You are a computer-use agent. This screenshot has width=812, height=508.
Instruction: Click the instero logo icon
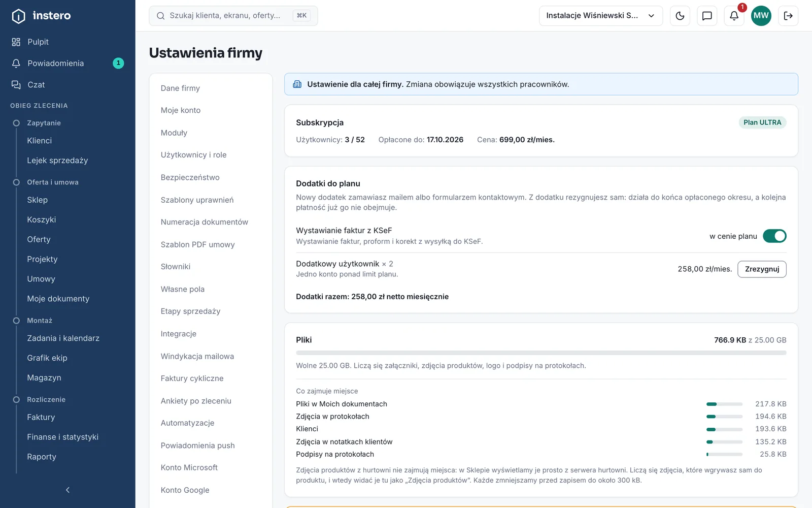(18, 16)
